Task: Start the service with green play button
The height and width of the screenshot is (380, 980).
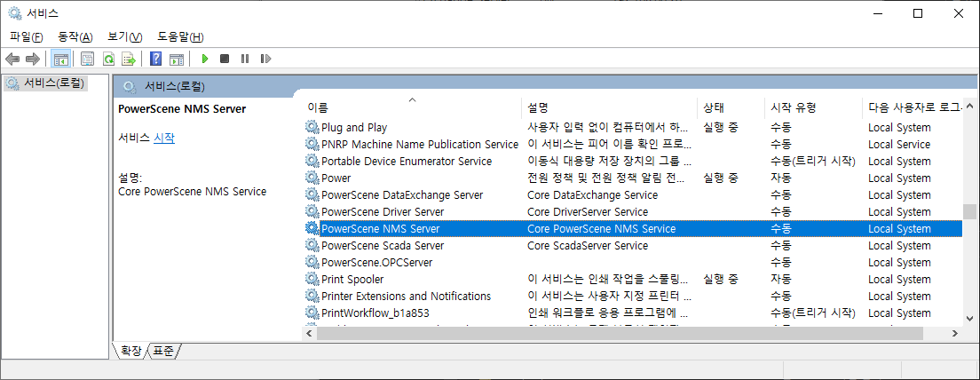Action: click(204, 59)
